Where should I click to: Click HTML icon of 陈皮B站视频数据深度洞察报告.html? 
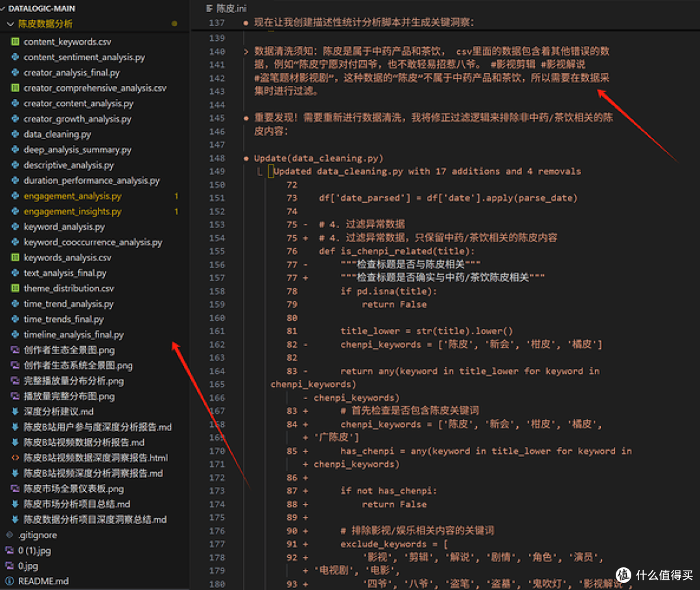point(15,458)
